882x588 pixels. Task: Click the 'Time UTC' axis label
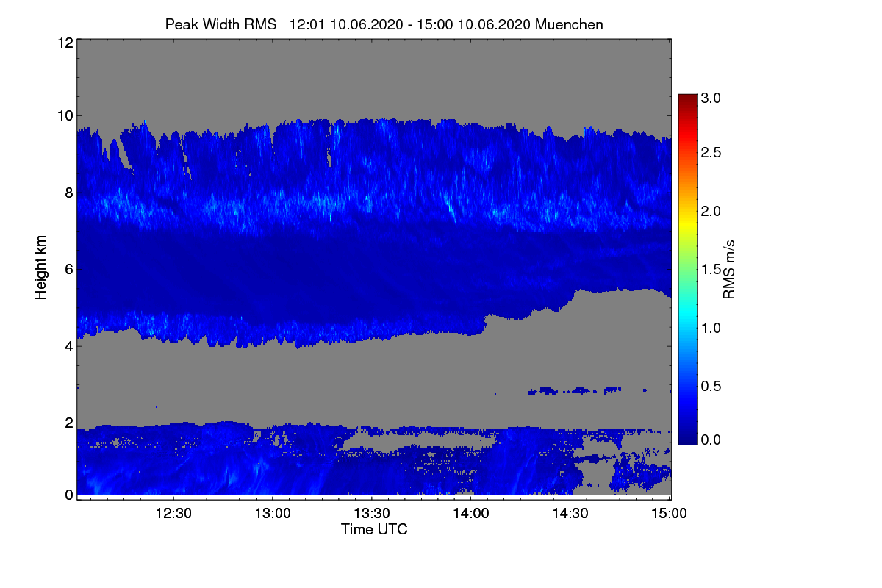[374, 529]
